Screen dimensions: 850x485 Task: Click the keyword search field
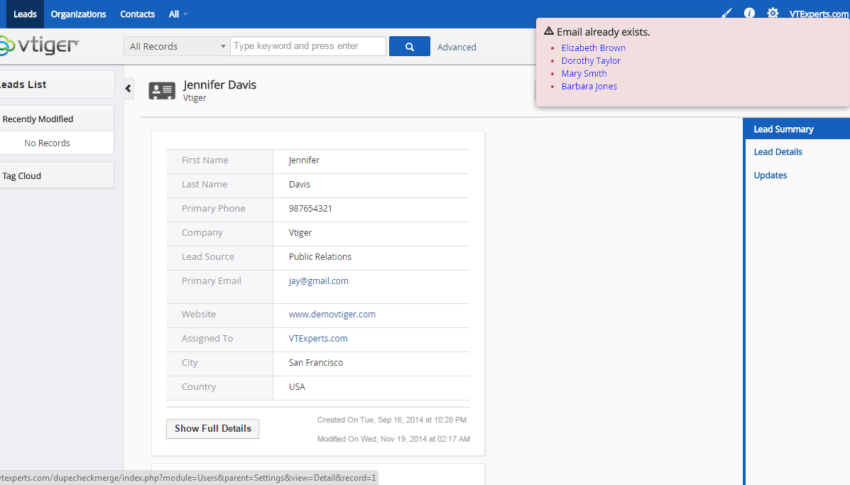(x=308, y=46)
